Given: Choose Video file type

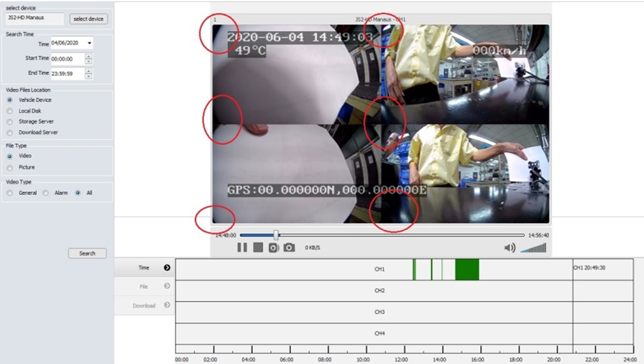Looking at the screenshot, I should coord(10,156).
